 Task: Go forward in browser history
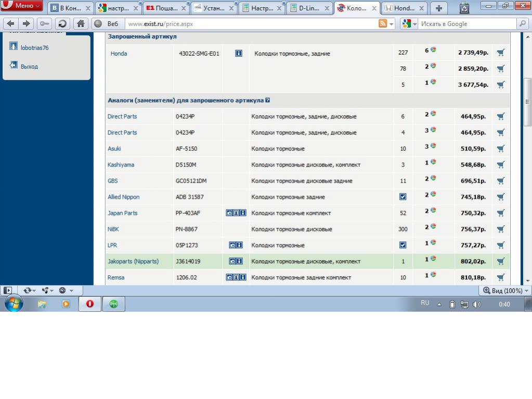click(26, 24)
